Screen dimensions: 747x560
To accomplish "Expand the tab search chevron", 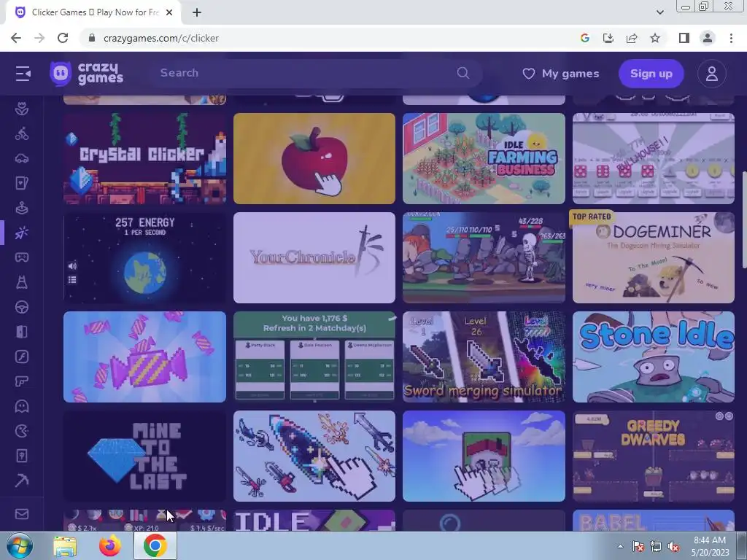I will click(x=659, y=12).
